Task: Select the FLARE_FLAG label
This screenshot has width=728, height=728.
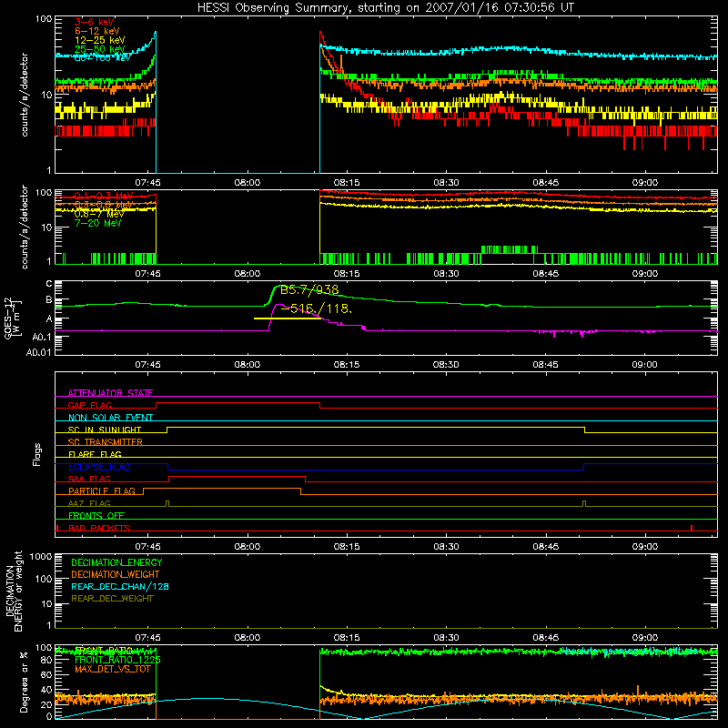Action: click(x=95, y=454)
